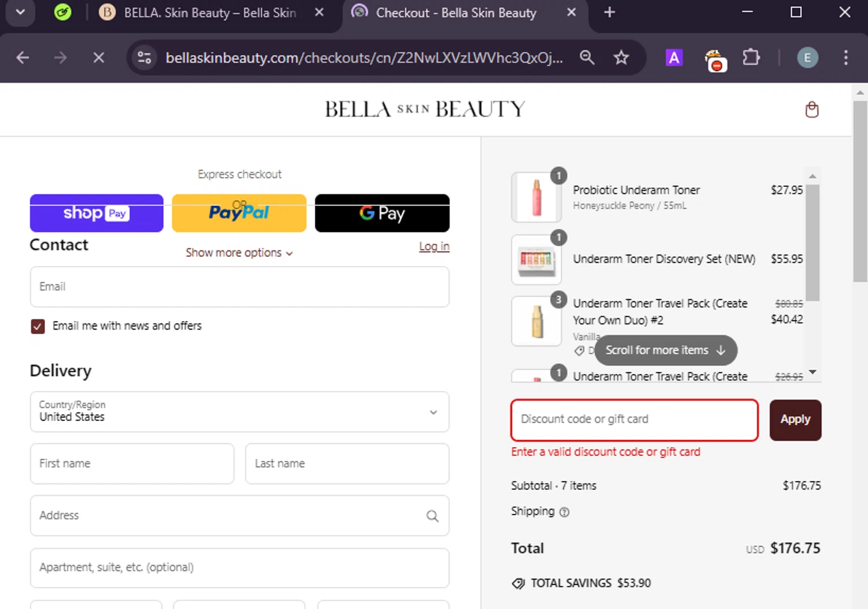This screenshot has width=868, height=609.
Task: Click the Apply discount button
Action: coord(795,420)
